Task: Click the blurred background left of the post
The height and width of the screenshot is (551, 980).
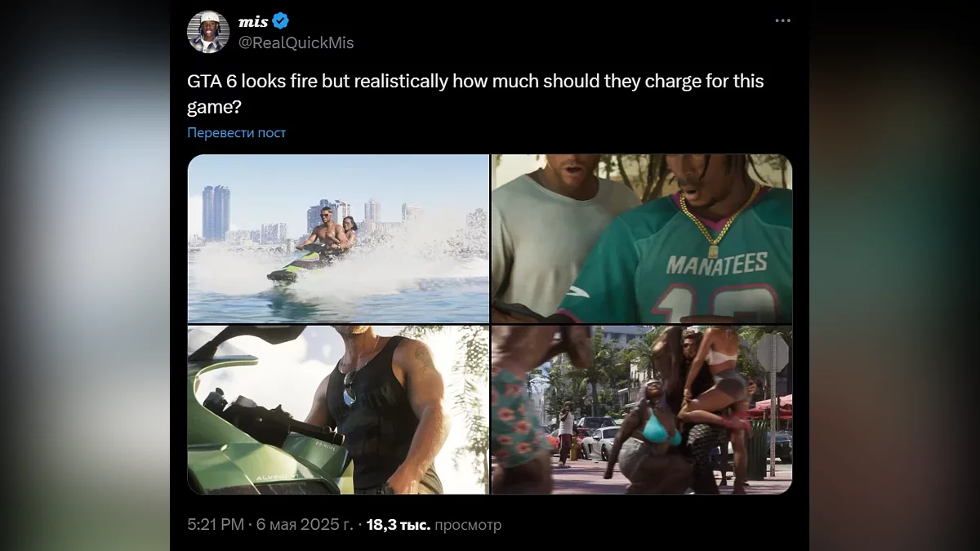Action: [85, 275]
